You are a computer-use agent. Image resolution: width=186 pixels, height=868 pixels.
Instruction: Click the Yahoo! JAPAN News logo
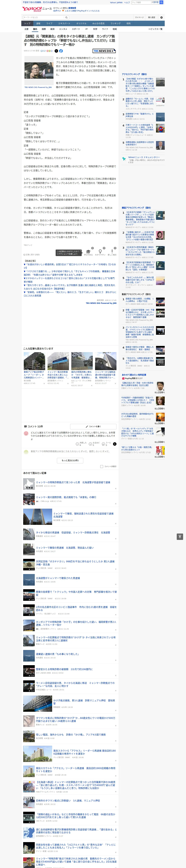click(37, 9)
